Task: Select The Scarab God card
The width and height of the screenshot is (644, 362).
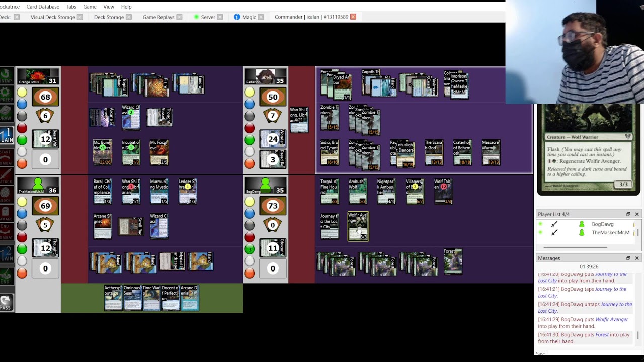Action: tap(434, 152)
